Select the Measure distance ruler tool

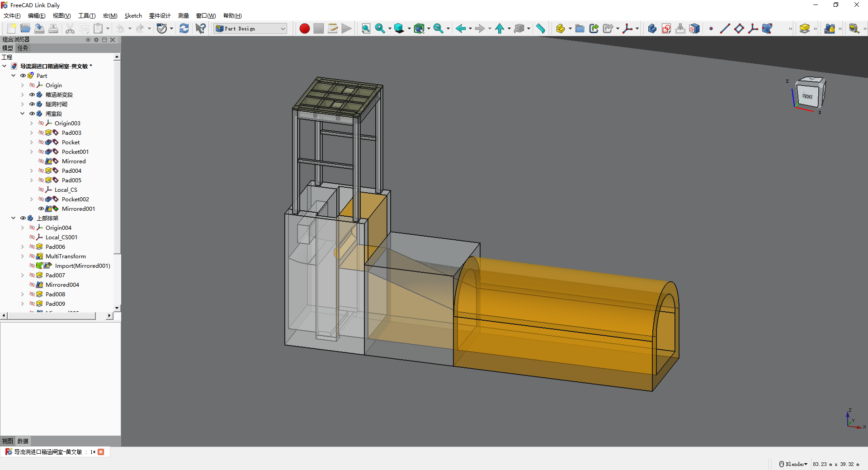[540, 28]
